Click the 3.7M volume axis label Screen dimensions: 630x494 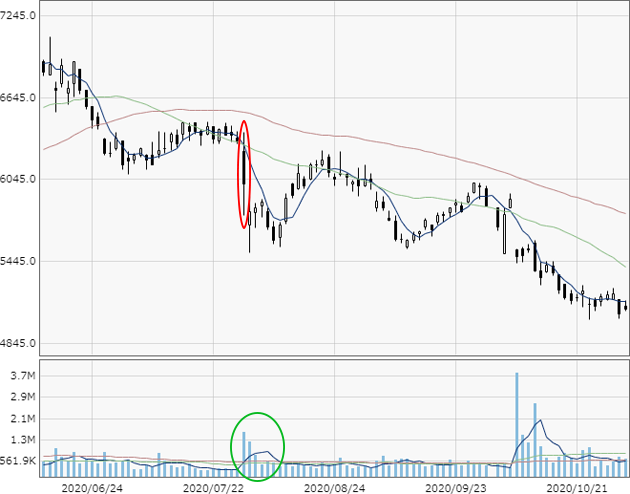tap(23, 376)
